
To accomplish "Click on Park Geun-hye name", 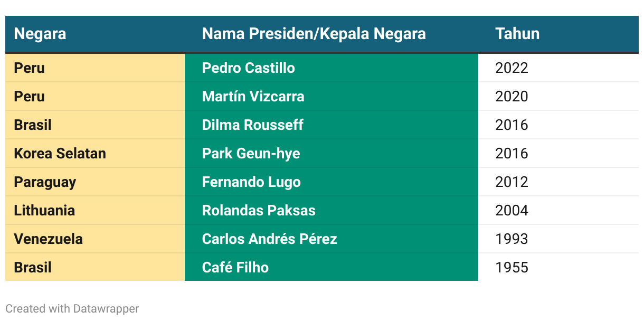I will 251,154.
